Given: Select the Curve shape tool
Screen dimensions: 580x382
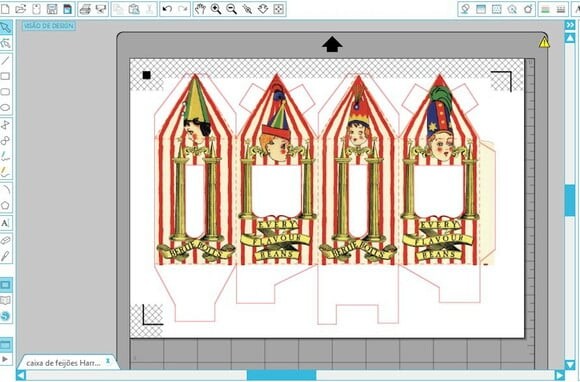Looking at the screenshot, I should click(x=5, y=141).
